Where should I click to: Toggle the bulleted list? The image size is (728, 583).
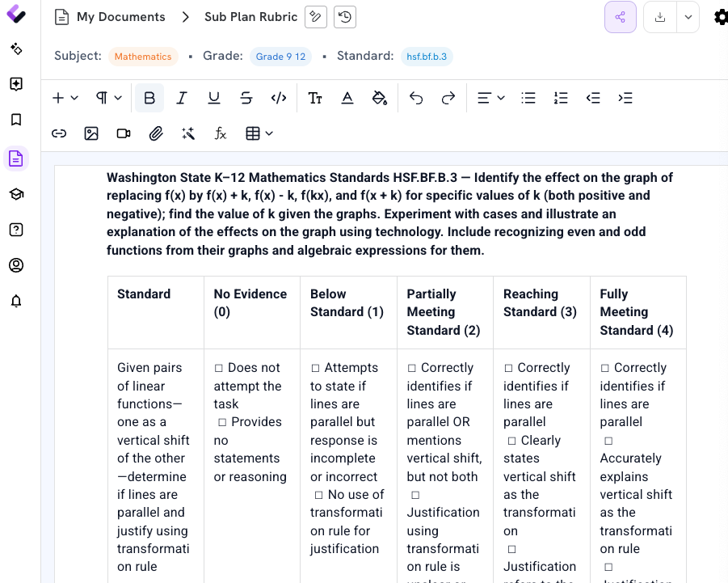point(528,98)
